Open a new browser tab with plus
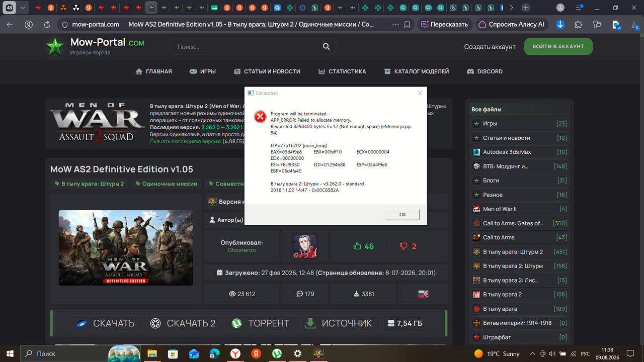Viewport: 644px width, 362px height. [x=526, y=8]
